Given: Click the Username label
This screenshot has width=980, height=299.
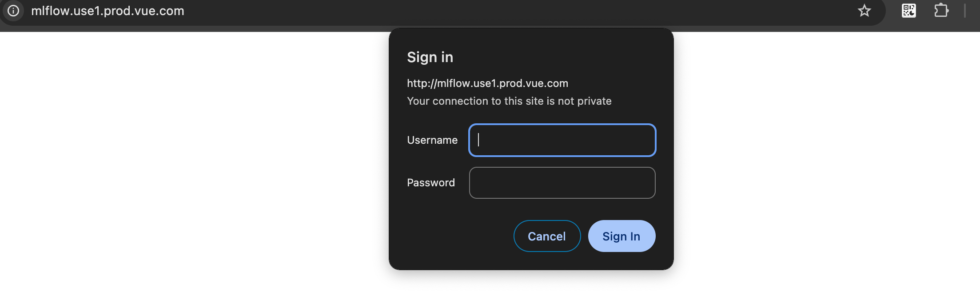Looking at the screenshot, I should click(432, 140).
